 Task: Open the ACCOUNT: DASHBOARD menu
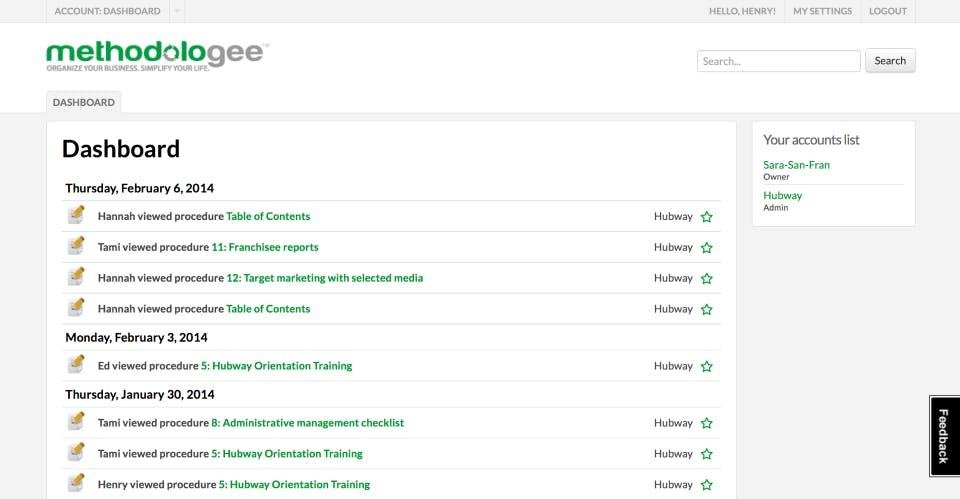click(x=107, y=11)
